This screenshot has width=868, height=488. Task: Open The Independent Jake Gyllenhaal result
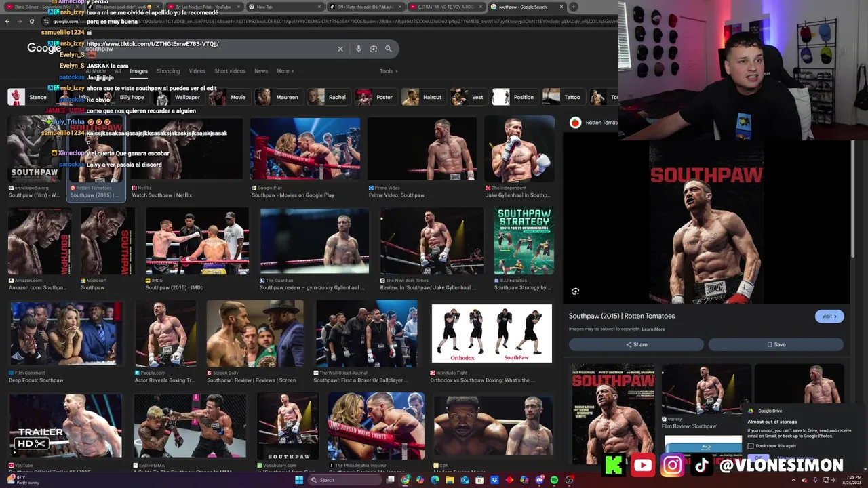click(519, 158)
